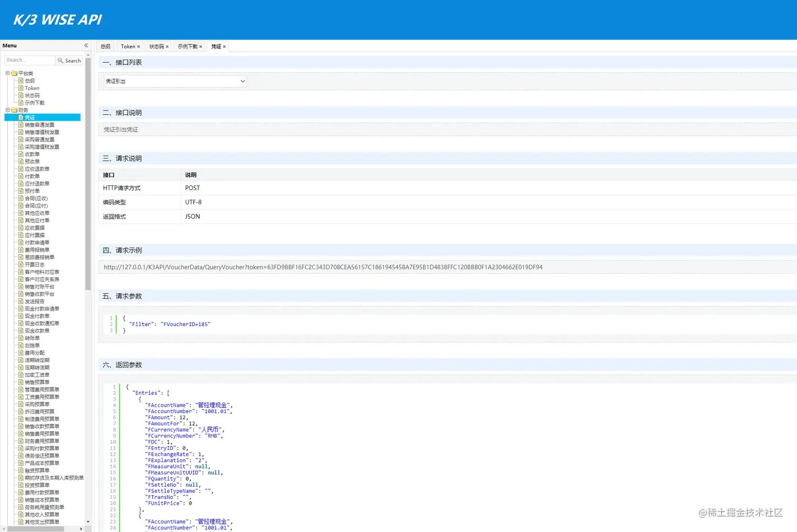Click page icon beside 收款单
Screen dimensions: 797x532
(21, 154)
